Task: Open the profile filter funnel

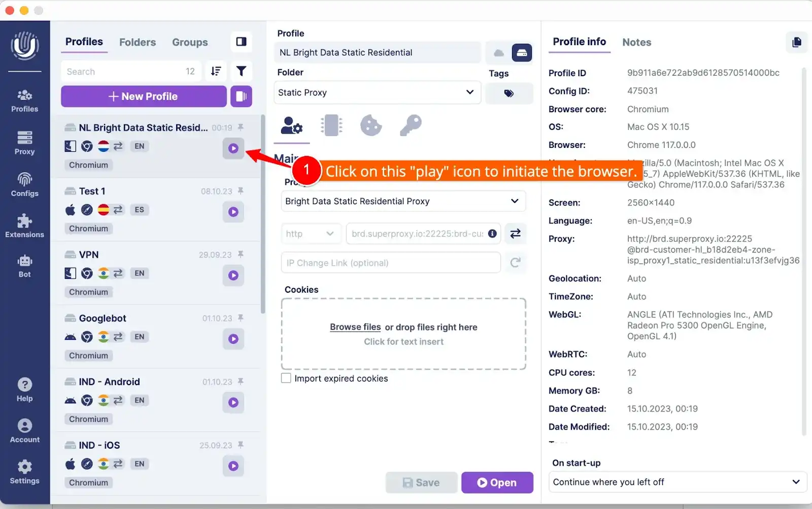Action: [241, 71]
